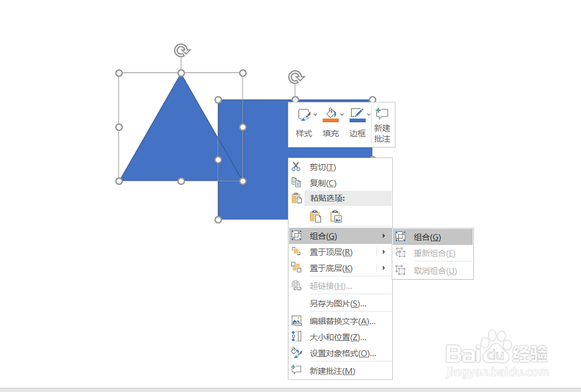Click the copy pages icon

click(x=296, y=182)
